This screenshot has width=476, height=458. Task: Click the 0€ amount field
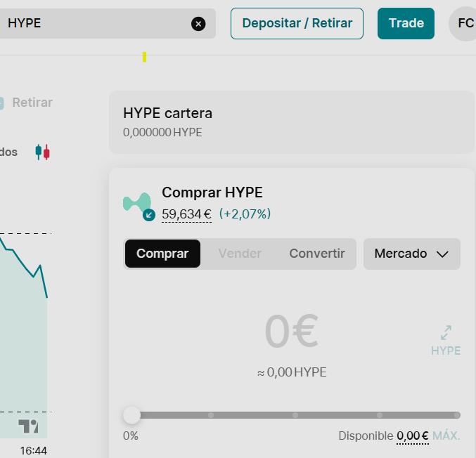[x=291, y=331]
